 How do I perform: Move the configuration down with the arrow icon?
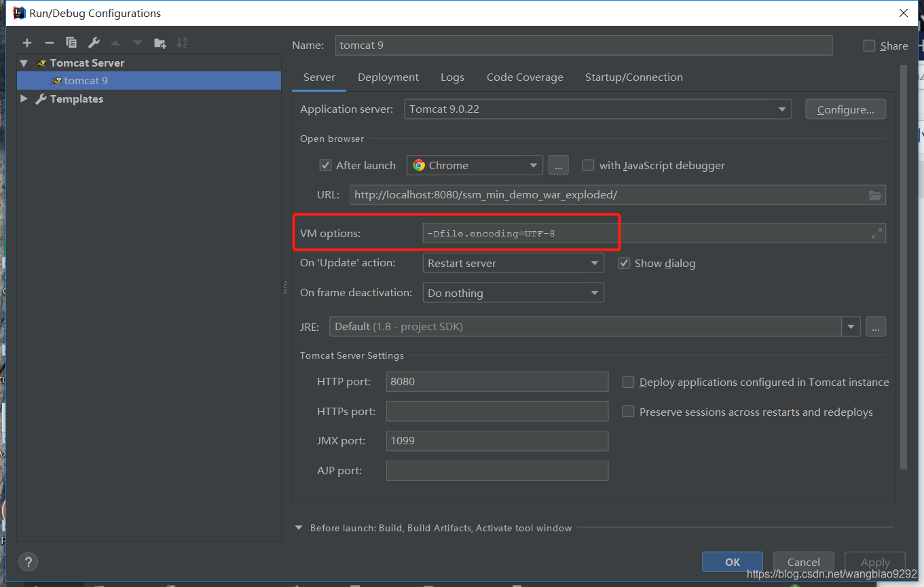pos(138,43)
